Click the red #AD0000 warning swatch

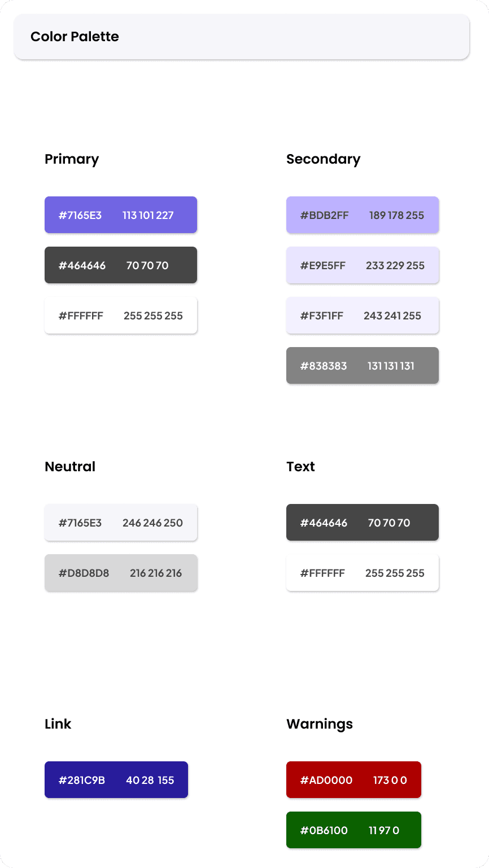[353, 779]
